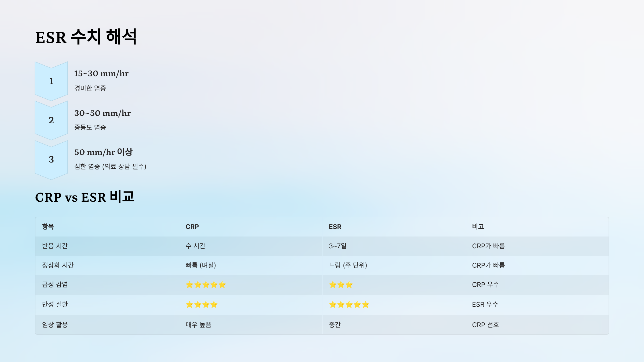Viewport: 644px width, 362px height.
Task: Click the '매우 높음' table cell
Action: [199, 325]
